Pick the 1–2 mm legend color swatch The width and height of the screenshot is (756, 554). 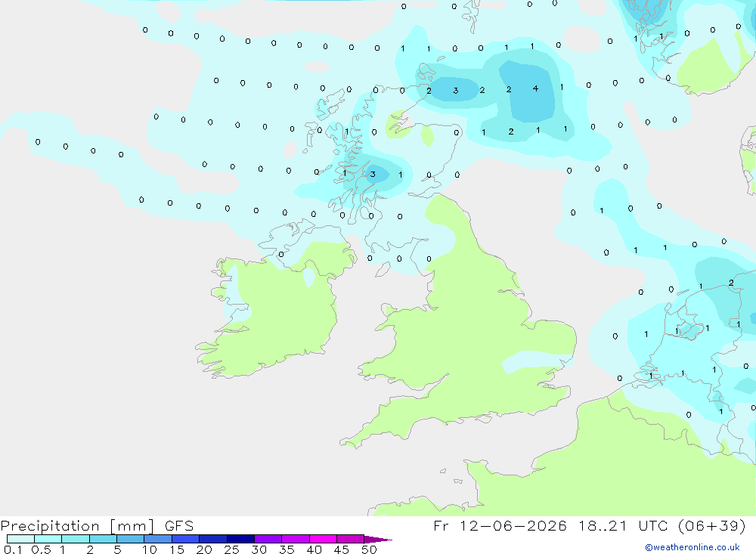pyautogui.click(x=75, y=539)
